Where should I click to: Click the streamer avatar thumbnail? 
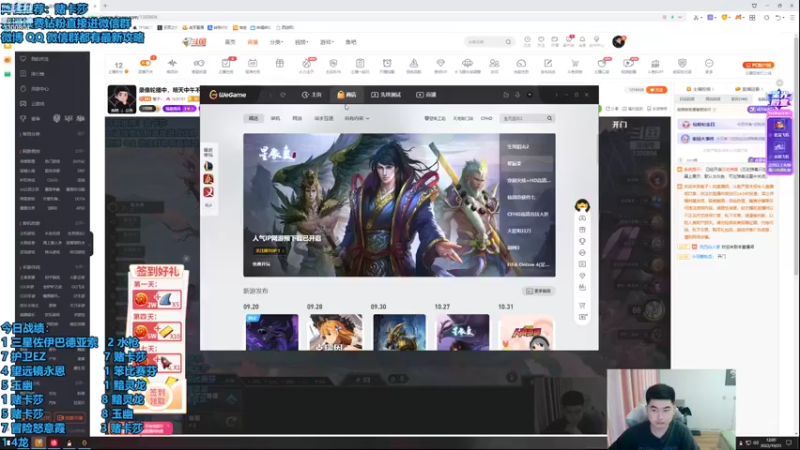[x=121, y=99]
